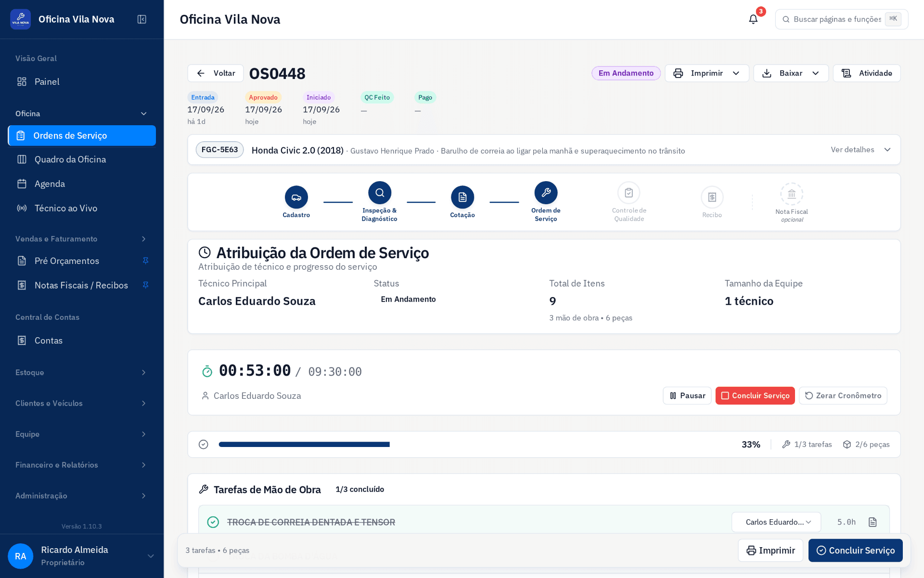The height and width of the screenshot is (578, 924).
Task: Click pin icon next to Notas Fiscais / Recibos
Action: [145, 285]
